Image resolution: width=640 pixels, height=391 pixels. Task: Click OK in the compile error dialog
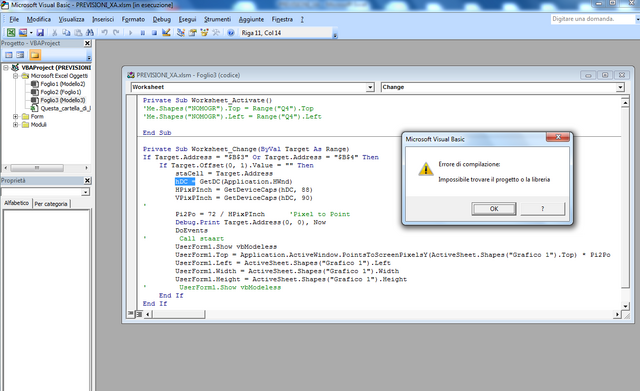coord(493,209)
